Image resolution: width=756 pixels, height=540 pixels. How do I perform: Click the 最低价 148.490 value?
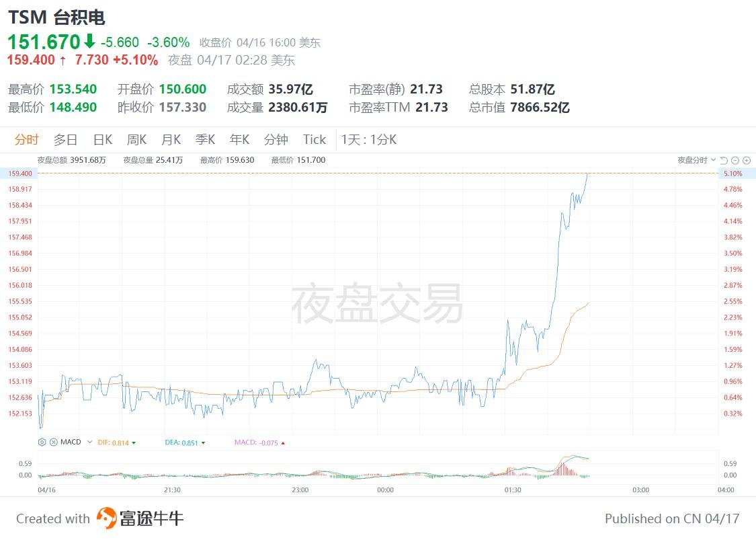73,107
